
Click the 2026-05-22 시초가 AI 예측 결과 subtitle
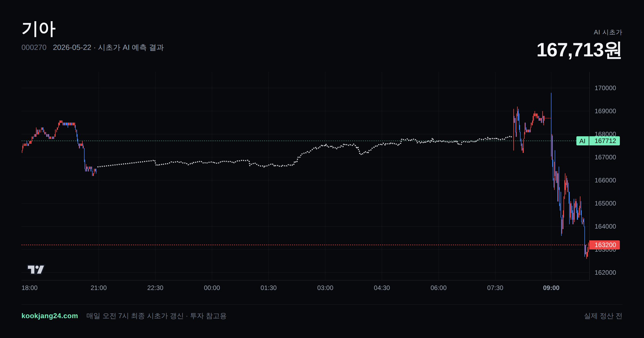coord(108,47)
